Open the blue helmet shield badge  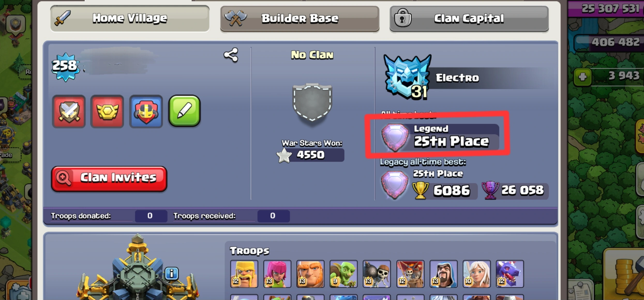tap(146, 111)
